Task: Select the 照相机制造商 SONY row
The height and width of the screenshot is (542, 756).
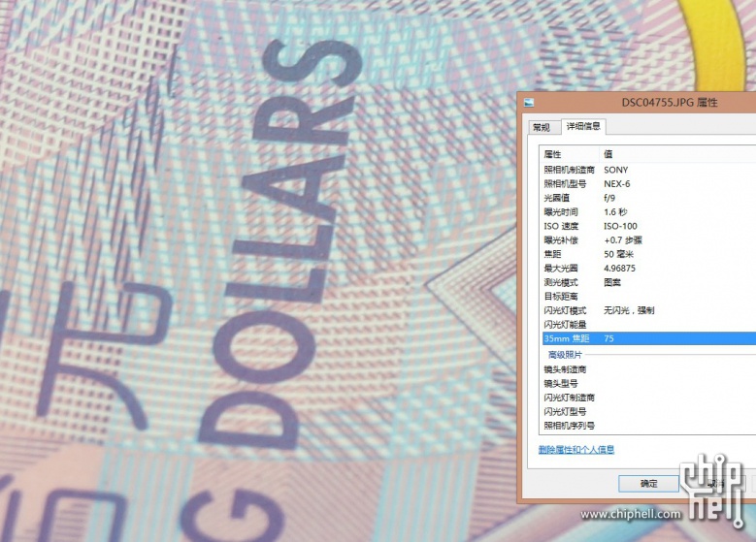Action: click(x=649, y=170)
